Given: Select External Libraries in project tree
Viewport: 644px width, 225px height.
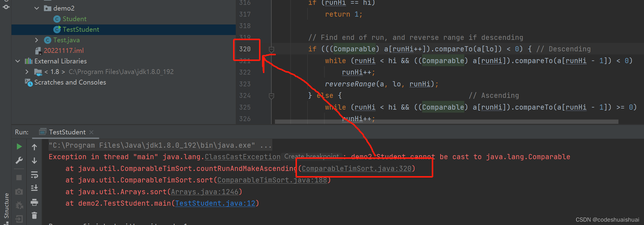Looking at the screenshot, I should [61, 61].
